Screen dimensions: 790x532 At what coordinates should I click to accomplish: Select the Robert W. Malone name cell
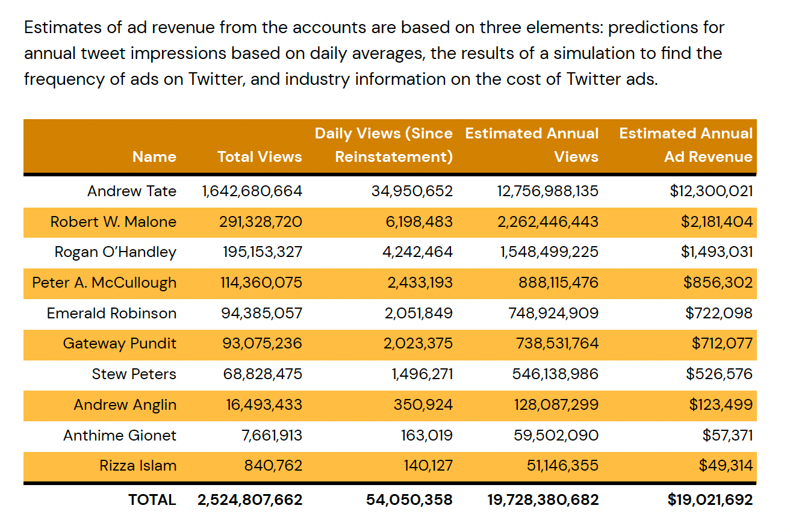[113, 222]
